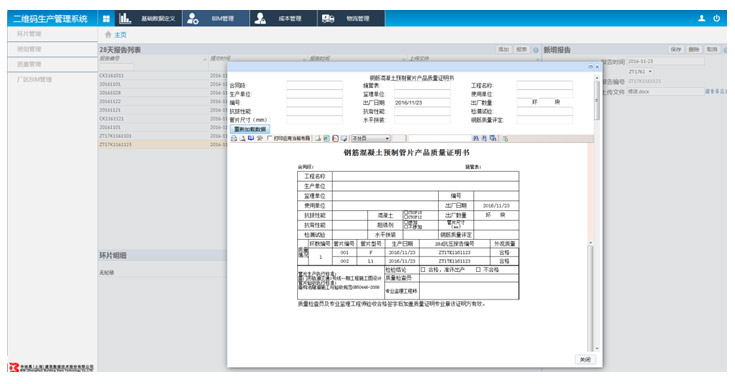Click 关闭 button in dialog
This screenshot has height=384, width=735.
coord(585,359)
